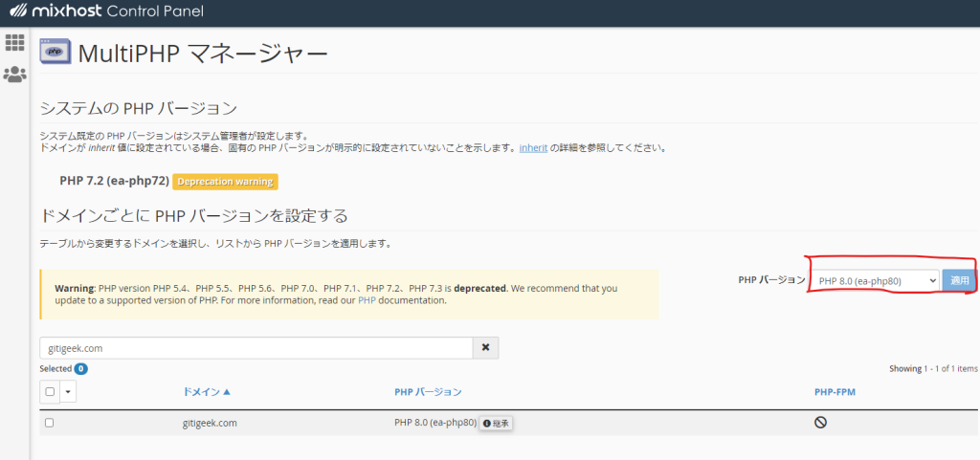Click the Selected count badge
Image resolution: width=980 pixels, height=460 pixels.
[80, 368]
